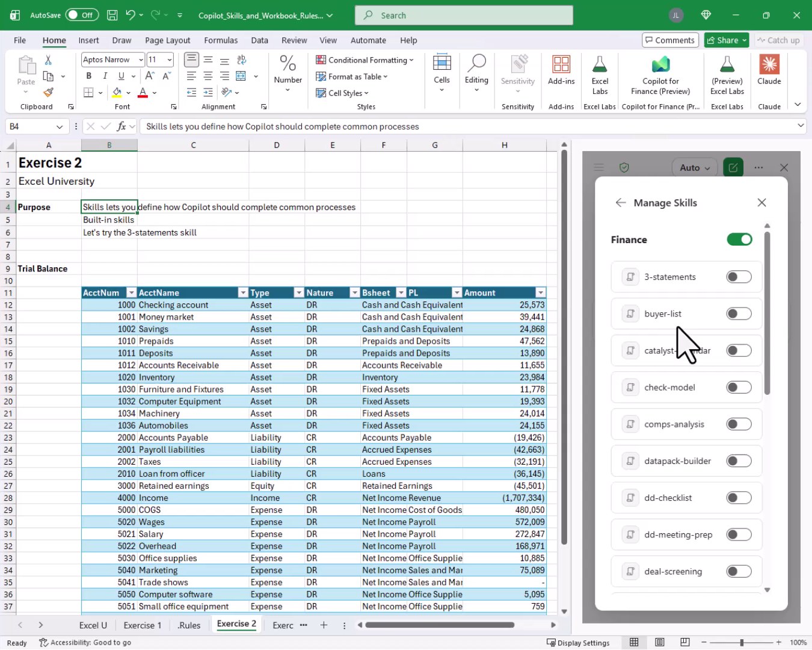Click the Manage Skills list scrollbar
Image resolution: width=812 pixels, height=650 pixels.
(x=767, y=313)
